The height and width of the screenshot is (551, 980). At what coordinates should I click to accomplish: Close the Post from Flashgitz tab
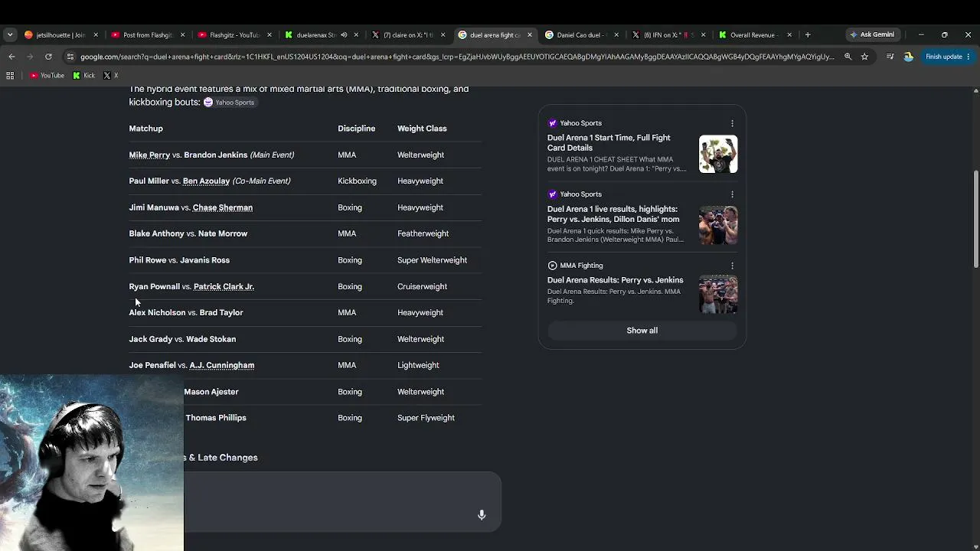[x=182, y=34]
